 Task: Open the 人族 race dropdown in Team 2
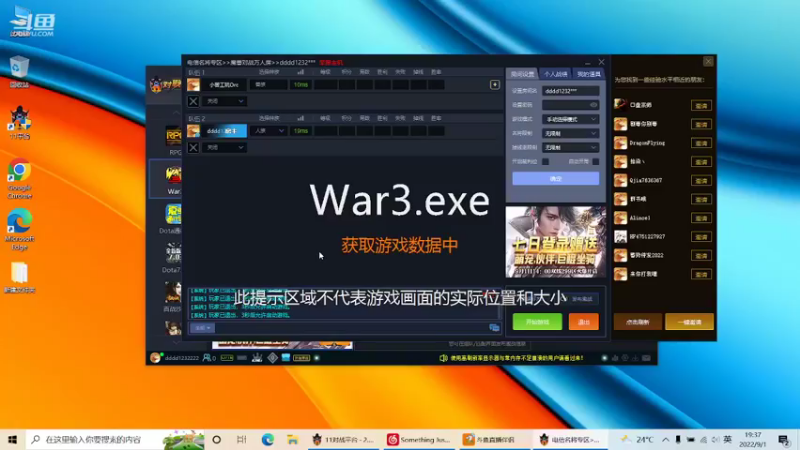269,131
